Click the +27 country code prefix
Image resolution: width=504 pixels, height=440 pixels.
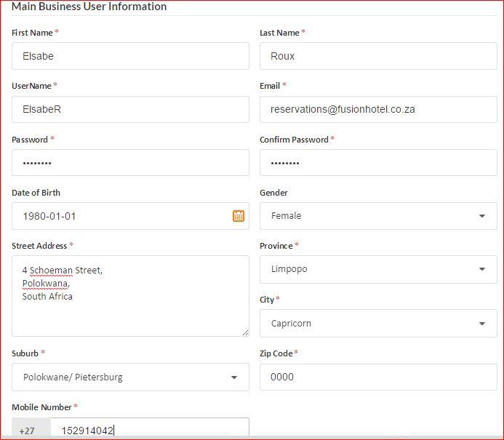pos(28,431)
